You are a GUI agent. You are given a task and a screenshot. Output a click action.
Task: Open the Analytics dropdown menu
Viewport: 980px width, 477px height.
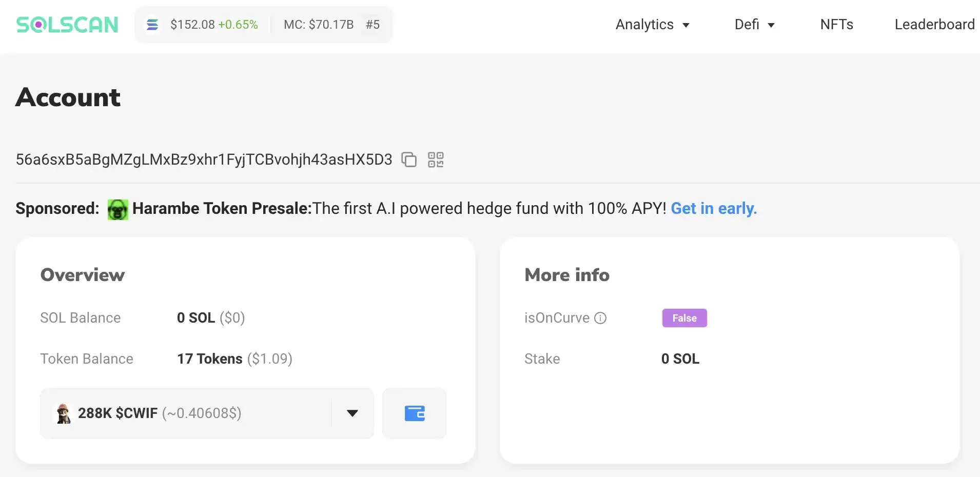[x=652, y=25]
